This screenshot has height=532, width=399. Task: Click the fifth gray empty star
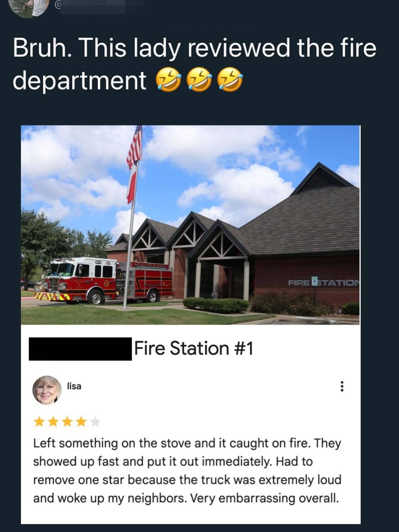tap(95, 421)
